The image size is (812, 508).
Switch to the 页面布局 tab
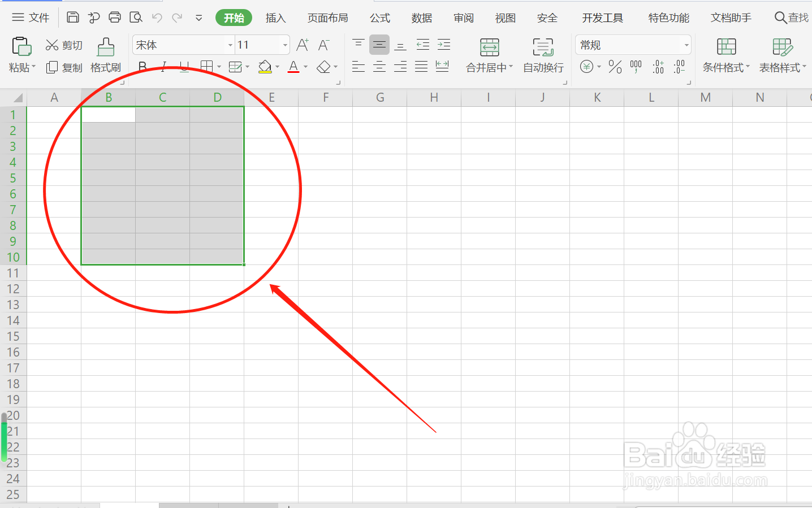click(328, 18)
